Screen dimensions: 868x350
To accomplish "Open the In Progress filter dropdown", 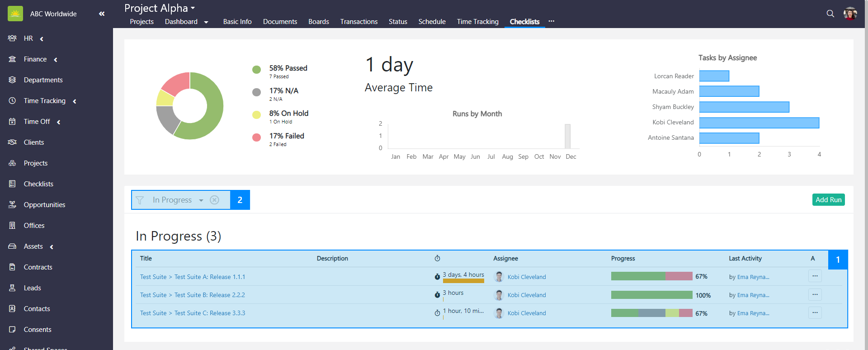I will point(201,200).
